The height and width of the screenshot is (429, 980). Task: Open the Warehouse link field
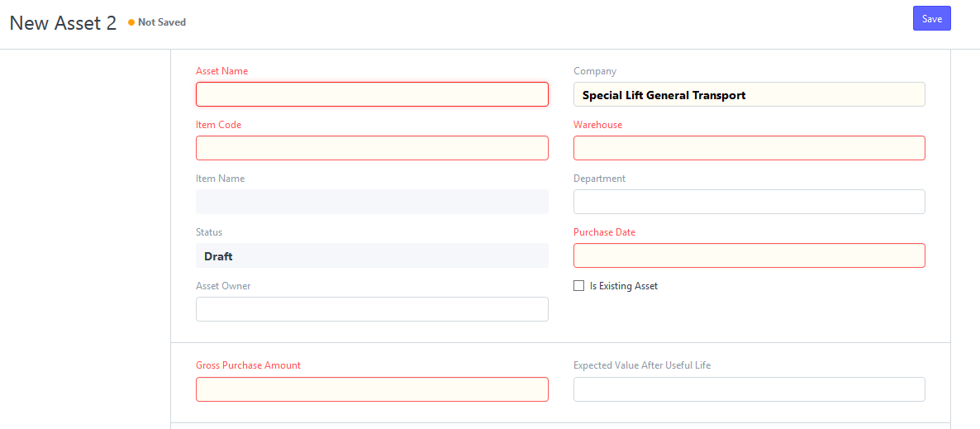click(749, 148)
